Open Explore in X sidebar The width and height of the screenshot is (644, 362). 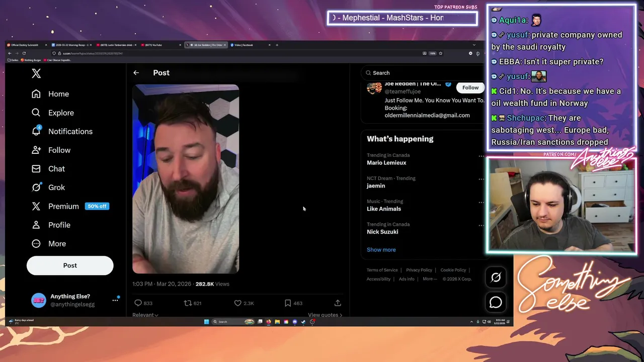pos(53,113)
